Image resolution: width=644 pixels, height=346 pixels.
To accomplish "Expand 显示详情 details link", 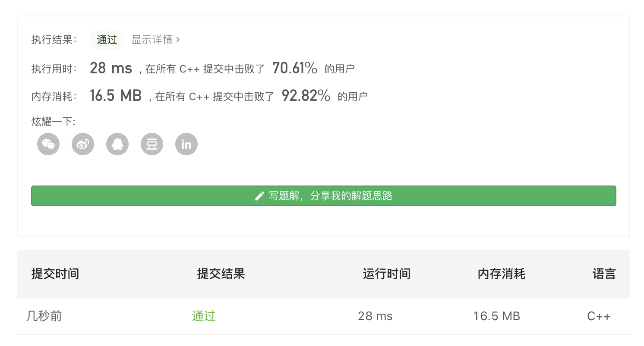I will coord(155,40).
